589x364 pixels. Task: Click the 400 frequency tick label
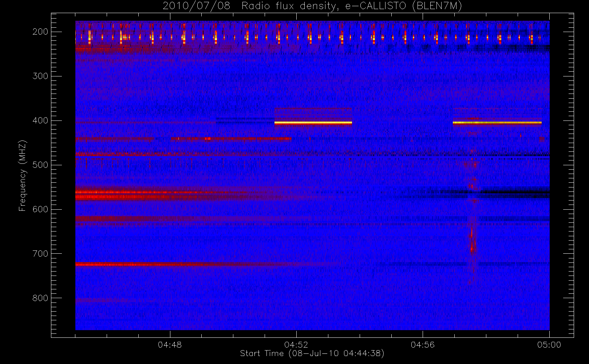pyautogui.click(x=40, y=120)
